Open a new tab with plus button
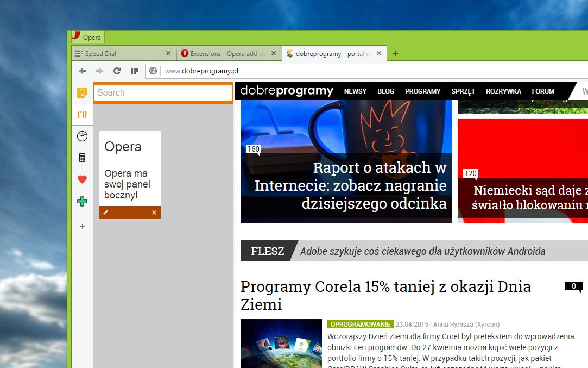Image resolution: width=588 pixels, height=368 pixels. tap(395, 53)
